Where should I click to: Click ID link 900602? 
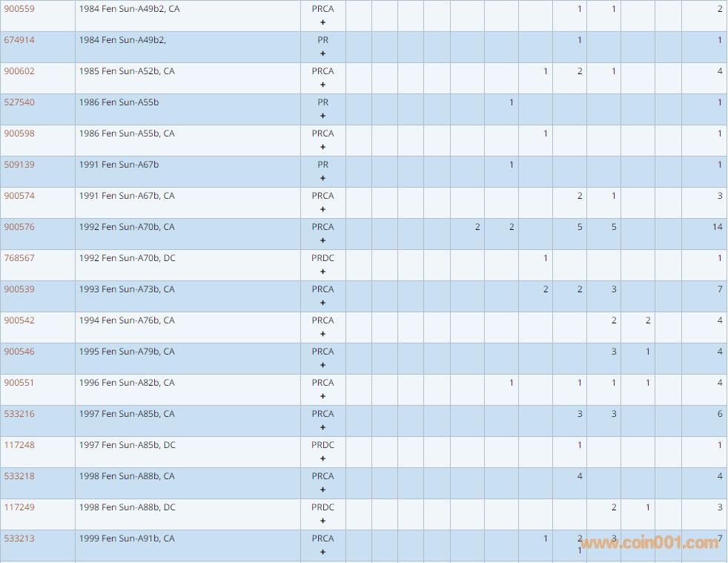pyautogui.click(x=19, y=71)
